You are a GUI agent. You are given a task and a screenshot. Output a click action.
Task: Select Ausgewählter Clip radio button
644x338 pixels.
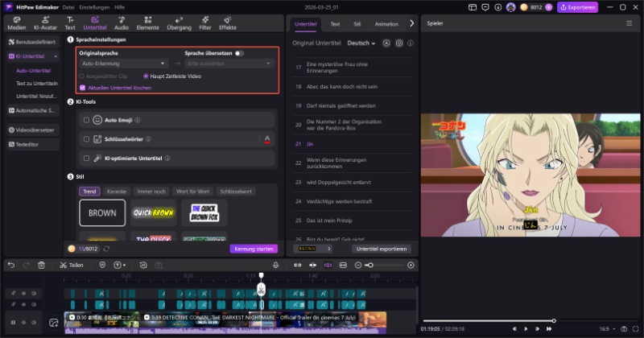(x=82, y=76)
